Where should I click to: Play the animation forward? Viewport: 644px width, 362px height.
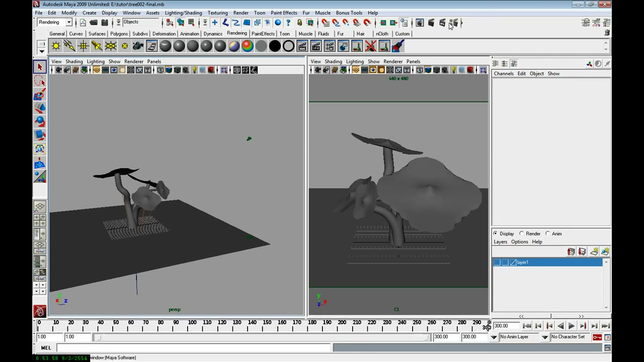572,326
